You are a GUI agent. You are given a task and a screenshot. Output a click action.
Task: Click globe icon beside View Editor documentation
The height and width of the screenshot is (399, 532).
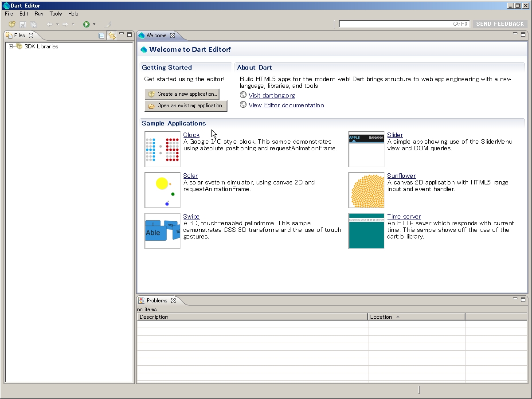point(243,105)
